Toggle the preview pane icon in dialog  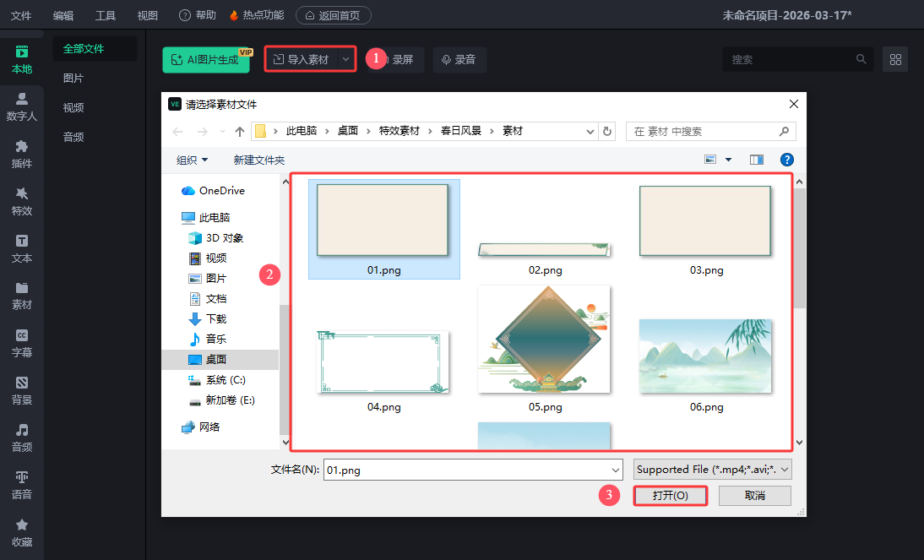756,160
